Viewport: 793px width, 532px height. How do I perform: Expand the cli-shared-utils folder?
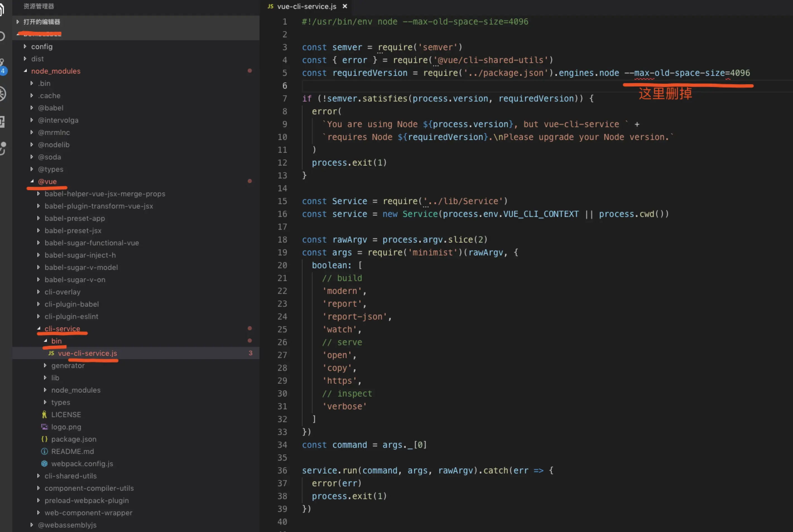(x=136, y=476)
